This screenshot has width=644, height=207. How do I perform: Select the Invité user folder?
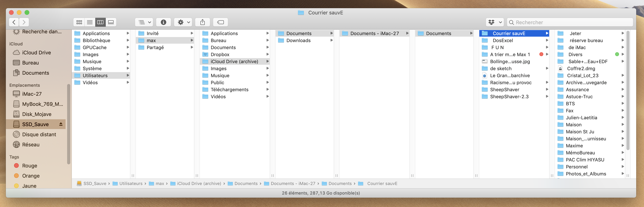coord(165,34)
